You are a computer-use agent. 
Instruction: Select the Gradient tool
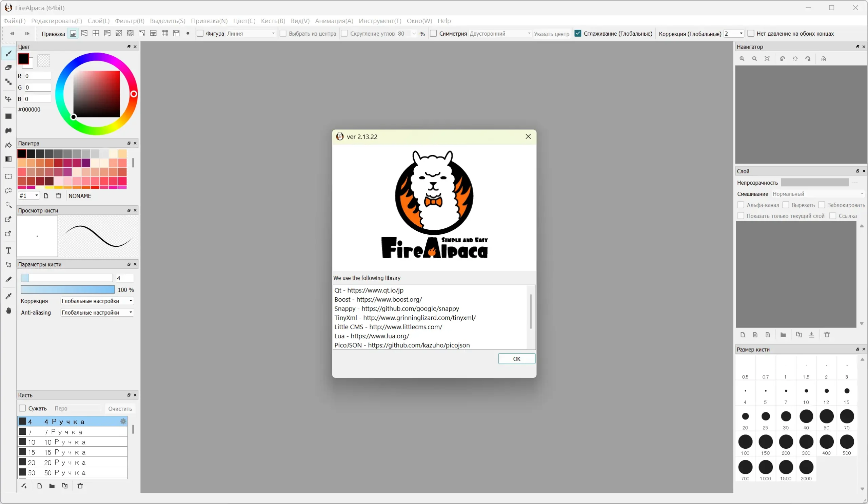[8, 159]
